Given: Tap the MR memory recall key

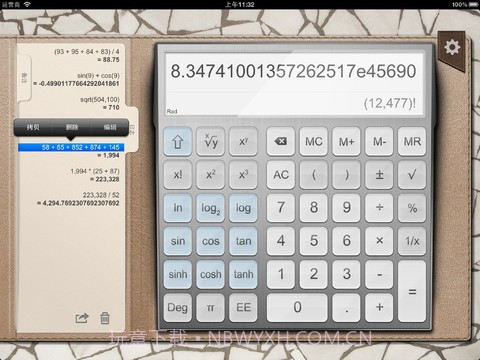Looking at the screenshot, I should [x=412, y=142].
